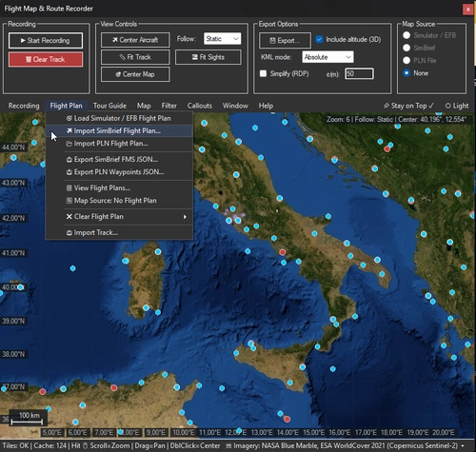
Task: Open the Tour Guide menu
Action: [109, 106]
